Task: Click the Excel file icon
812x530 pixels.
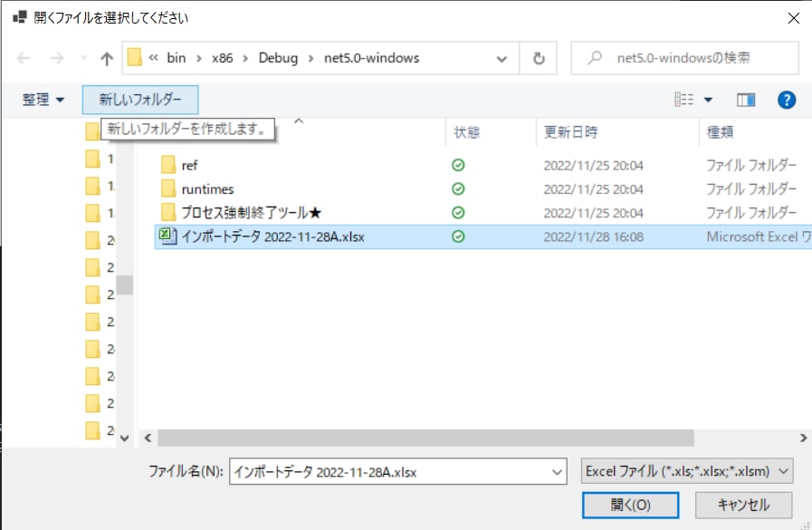Action: click(x=167, y=236)
